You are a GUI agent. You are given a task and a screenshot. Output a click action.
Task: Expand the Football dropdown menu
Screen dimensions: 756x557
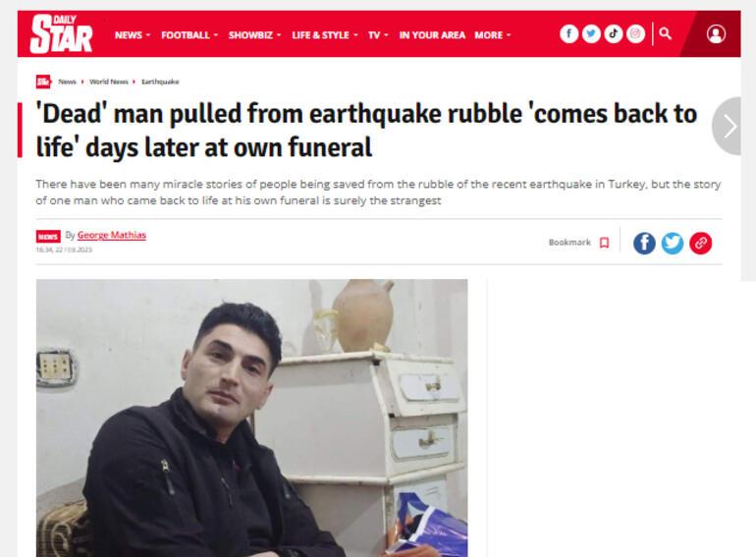(189, 35)
